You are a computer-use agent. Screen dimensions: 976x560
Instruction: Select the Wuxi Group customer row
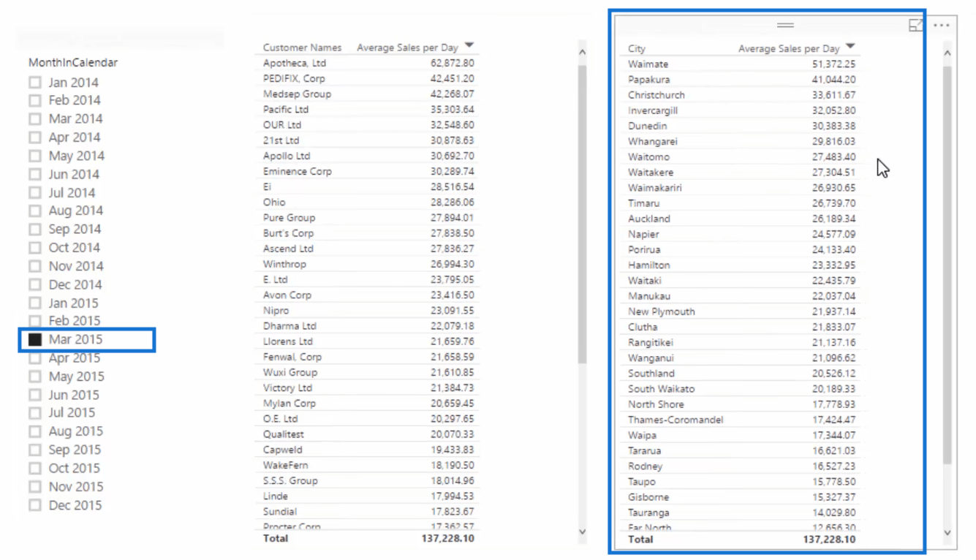pyautogui.click(x=368, y=373)
